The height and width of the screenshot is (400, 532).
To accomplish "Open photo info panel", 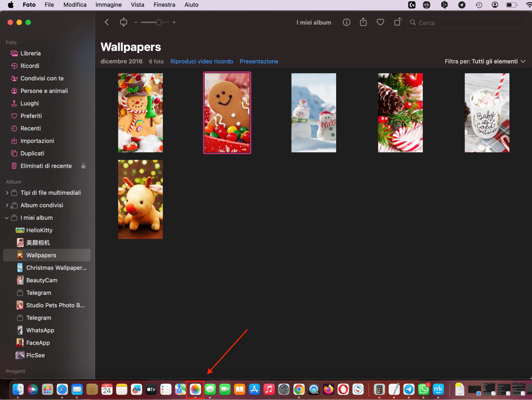I will point(346,22).
